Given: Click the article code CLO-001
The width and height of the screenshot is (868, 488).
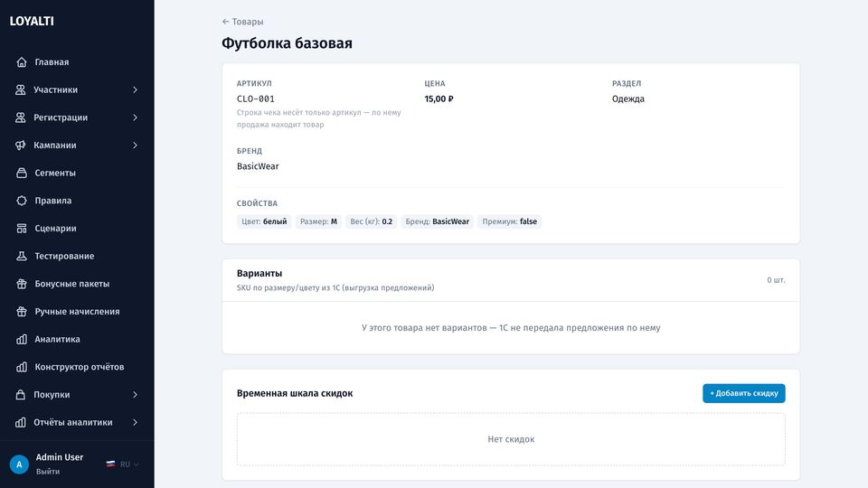Looking at the screenshot, I should (256, 99).
